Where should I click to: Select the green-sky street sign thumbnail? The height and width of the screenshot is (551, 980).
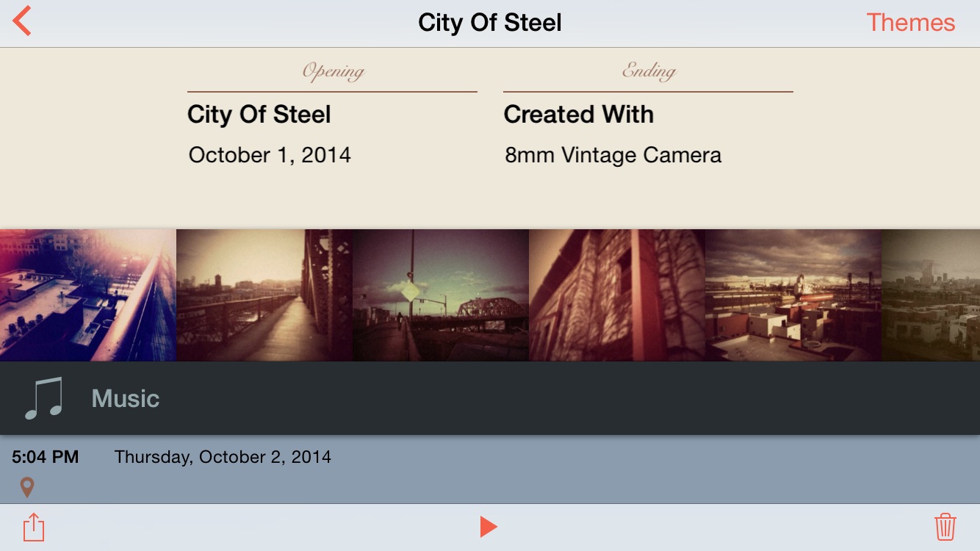coord(441,295)
